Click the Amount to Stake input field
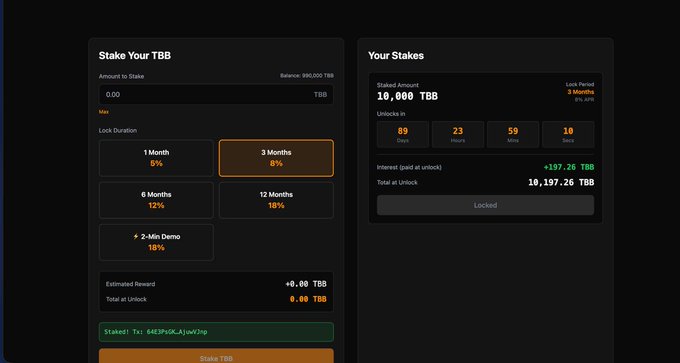680x363 pixels. click(216, 94)
